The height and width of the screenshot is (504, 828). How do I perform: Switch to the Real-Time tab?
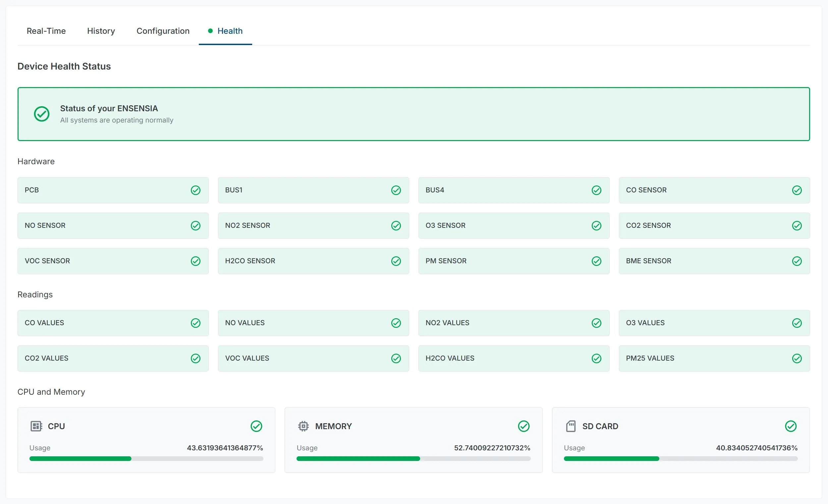tap(46, 31)
